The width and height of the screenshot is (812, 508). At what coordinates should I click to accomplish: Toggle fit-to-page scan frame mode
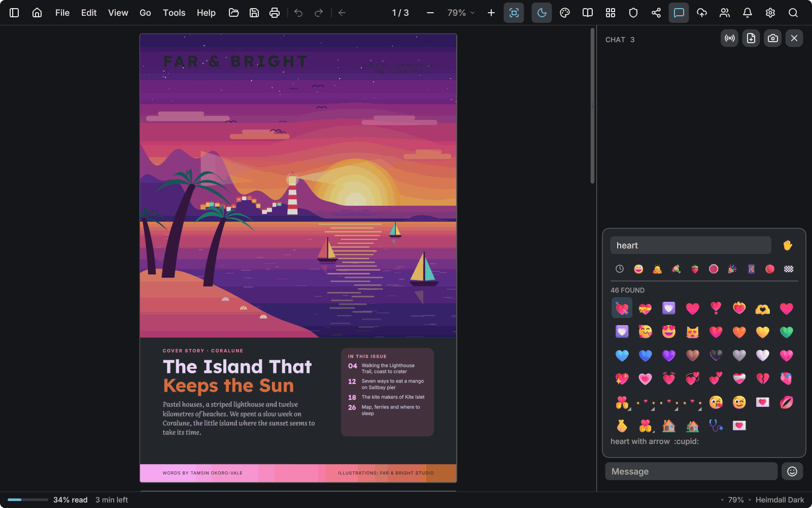(x=514, y=13)
